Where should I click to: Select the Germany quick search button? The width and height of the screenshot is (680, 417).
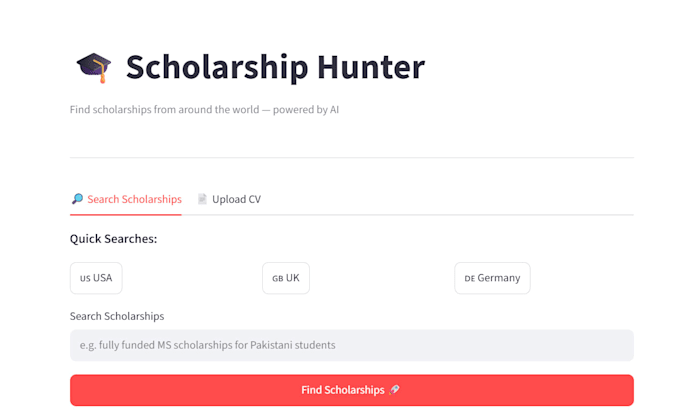pyautogui.click(x=492, y=278)
